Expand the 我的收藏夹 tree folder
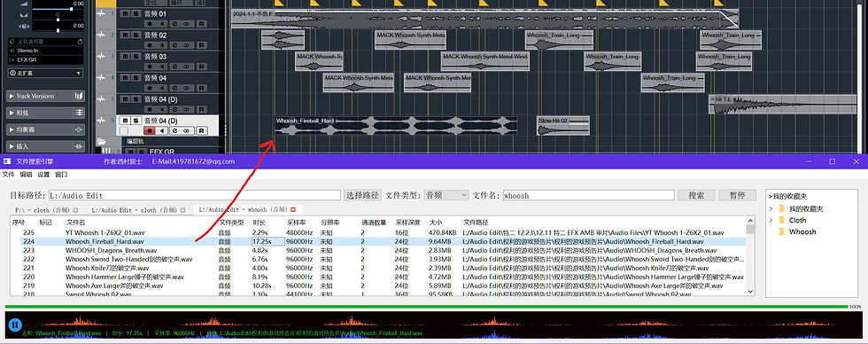868x344 pixels. [x=771, y=209]
